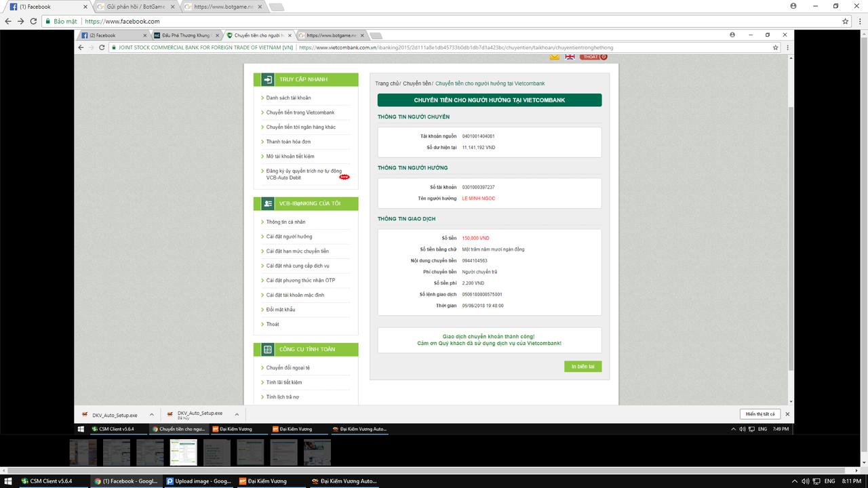Open Cài đặt tài khoản mặc định
The image size is (868, 488).
click(295, 295)
